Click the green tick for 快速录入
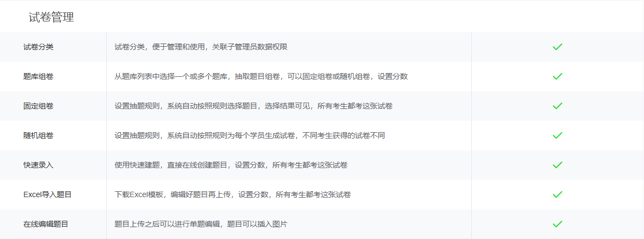644x239 pixels. [557, 165]
